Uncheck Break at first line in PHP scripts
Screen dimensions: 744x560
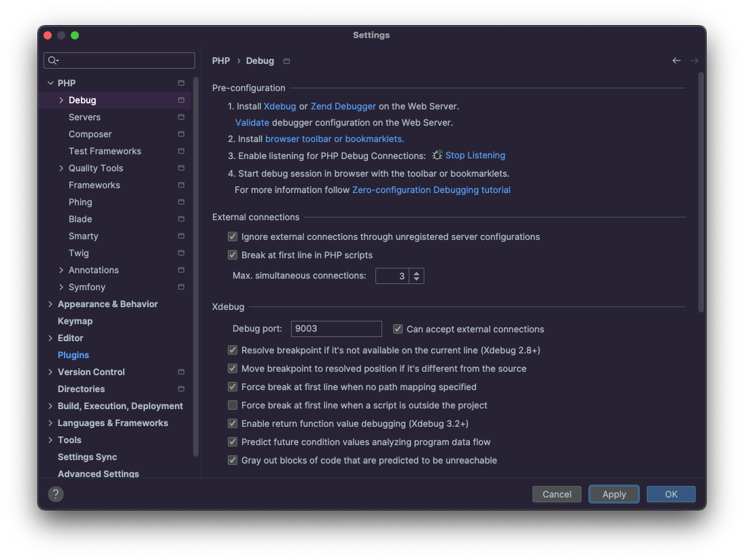coord(232,255)
